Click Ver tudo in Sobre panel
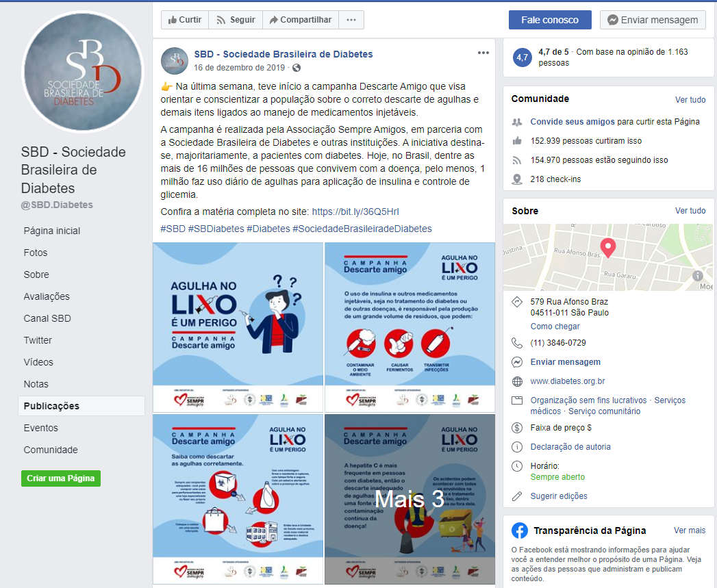 [x=690, y=211]
